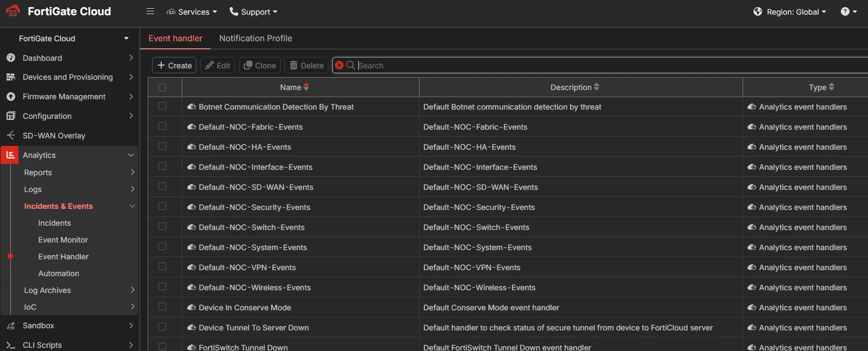
Task: Click the Services cloud icon
Action: point(171,12)
